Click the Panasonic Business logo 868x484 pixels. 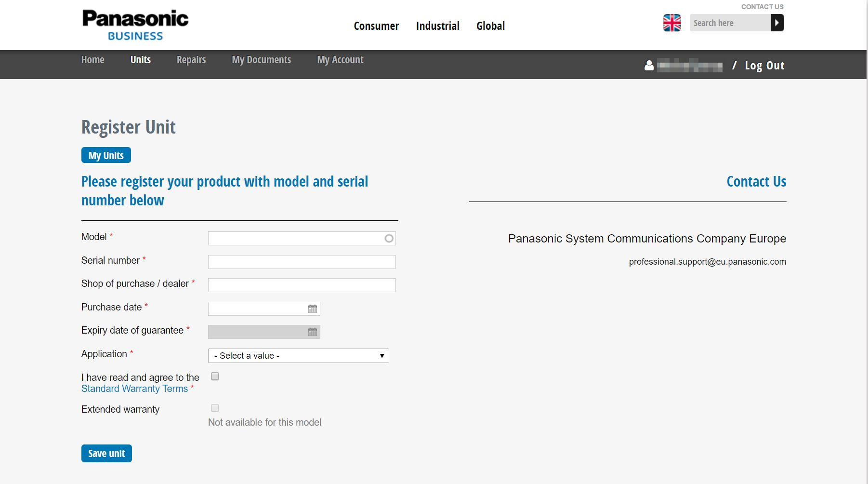(x=135, y=25)
